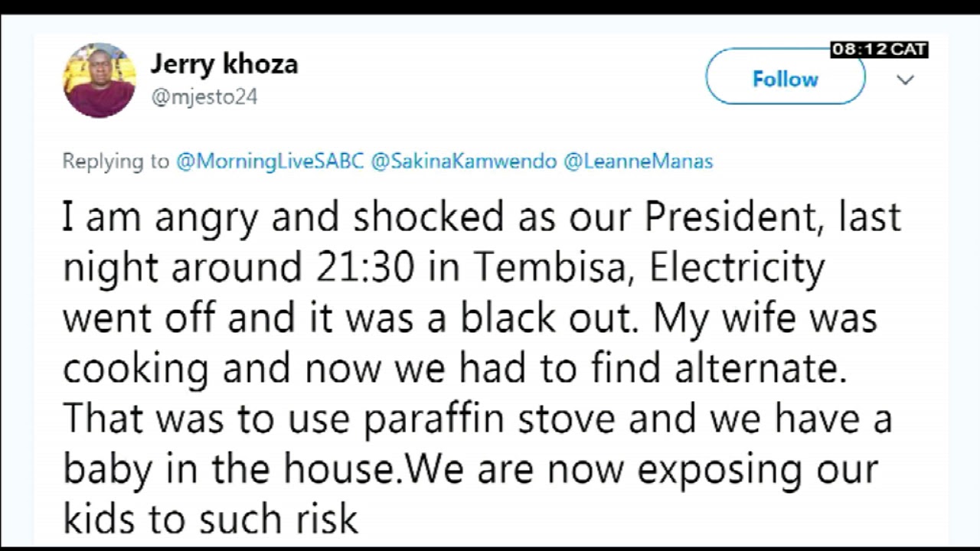Open the Jerry khoza display name link
980x551 pixels.
pyautogui.click(x=224, y=64)
